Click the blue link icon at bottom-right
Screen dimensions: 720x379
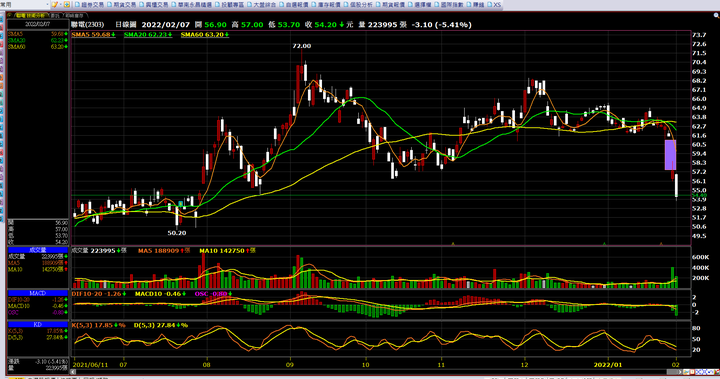pyautogui.click(x=710, y=372)
